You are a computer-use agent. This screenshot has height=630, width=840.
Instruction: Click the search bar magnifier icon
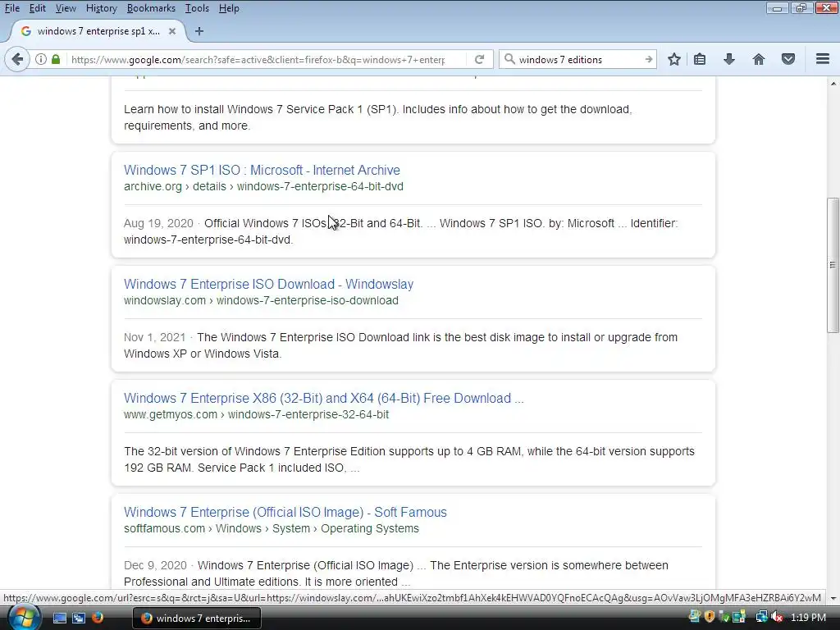509,59
